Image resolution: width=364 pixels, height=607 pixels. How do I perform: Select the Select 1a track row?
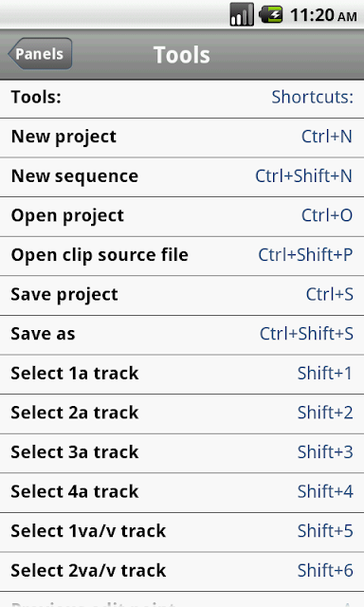[182, 375]
